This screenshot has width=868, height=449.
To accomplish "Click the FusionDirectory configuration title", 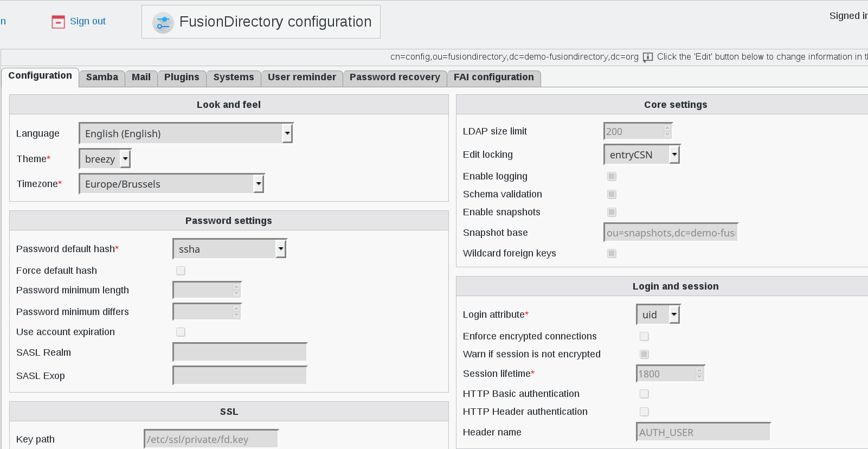I will [275, 22].
